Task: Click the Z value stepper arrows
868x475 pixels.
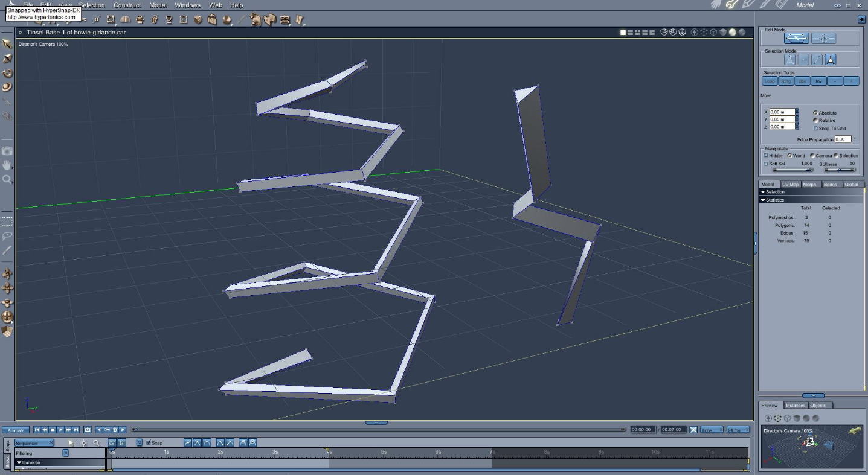Action: point(797,126)
